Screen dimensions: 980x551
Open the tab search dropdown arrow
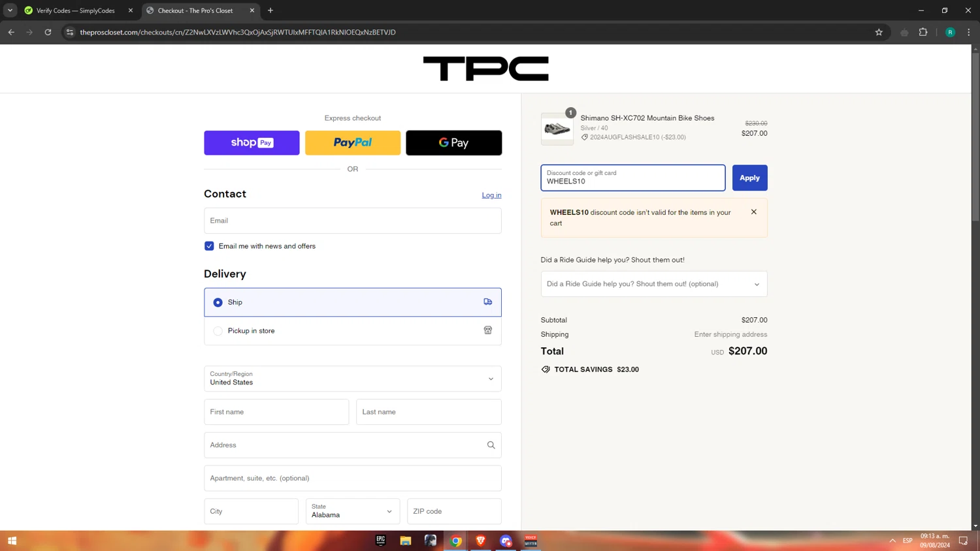click(x=10, y=10)
